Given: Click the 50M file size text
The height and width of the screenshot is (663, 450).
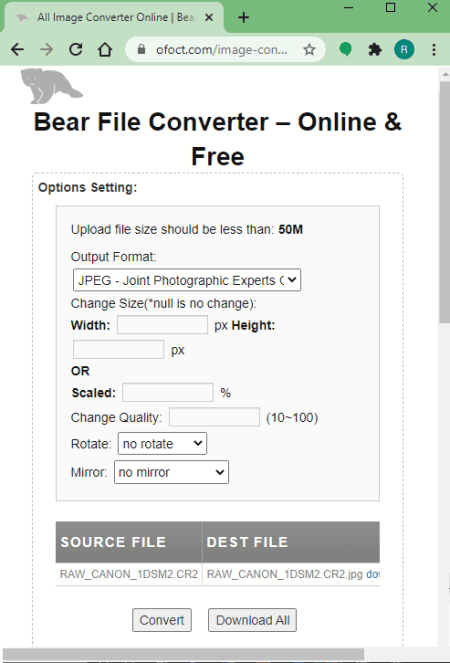Looking at the screenshot, I should pyautogui.click(x=291, y=230).
